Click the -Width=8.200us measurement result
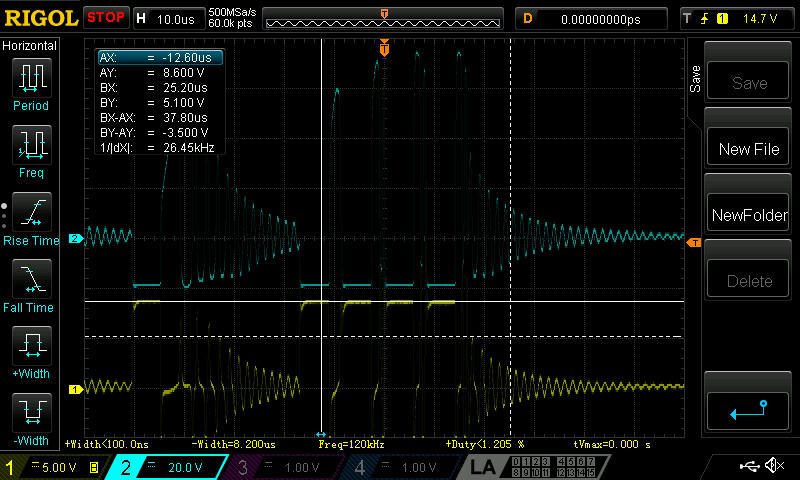This screenshot has width=800, height=480. point(234,444)
